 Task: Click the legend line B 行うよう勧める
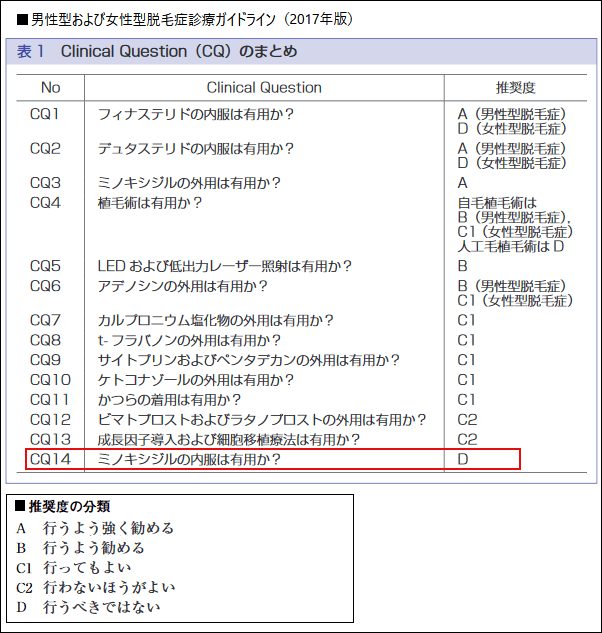click(x=80, y=548)
